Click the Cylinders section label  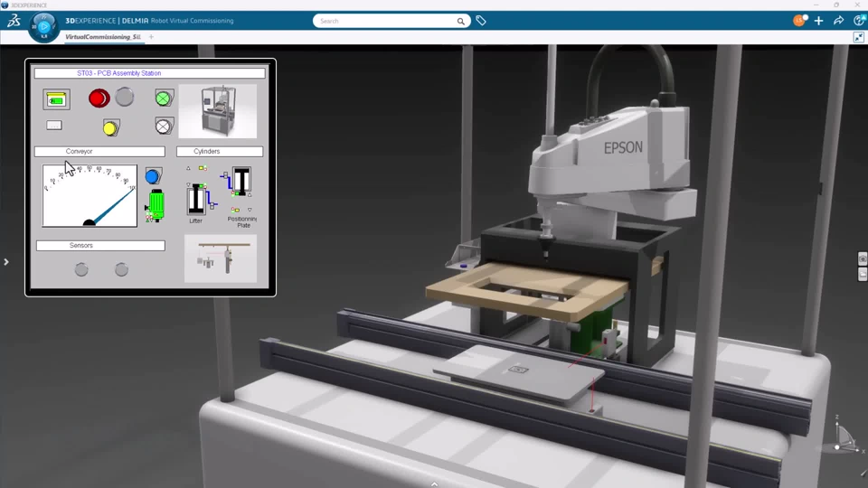click(219, 152)
